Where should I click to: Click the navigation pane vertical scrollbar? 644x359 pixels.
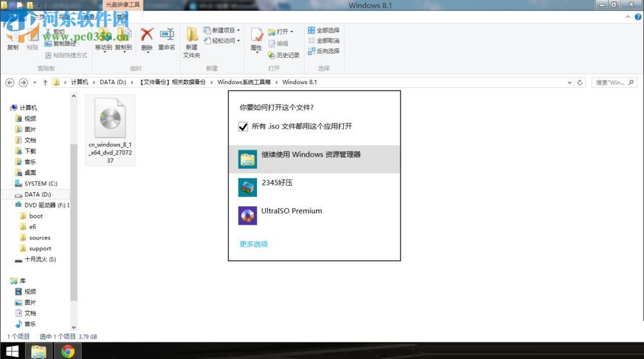click(73, 222)
